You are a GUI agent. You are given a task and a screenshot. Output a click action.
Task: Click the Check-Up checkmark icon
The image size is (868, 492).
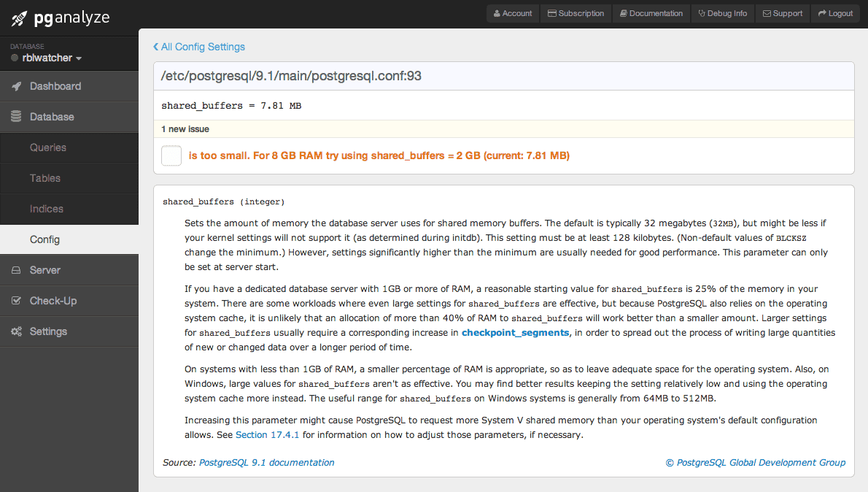(16, 301)
